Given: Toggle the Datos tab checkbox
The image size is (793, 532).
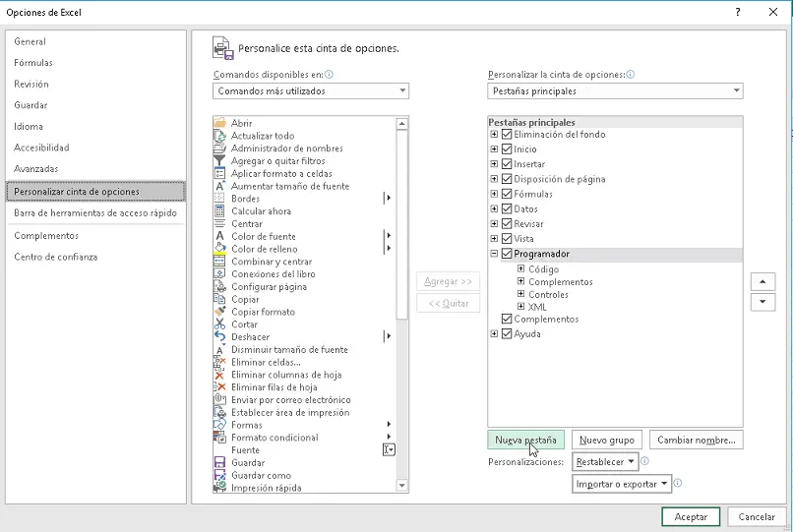Looking at the screenshot, I should coord(507,208).
